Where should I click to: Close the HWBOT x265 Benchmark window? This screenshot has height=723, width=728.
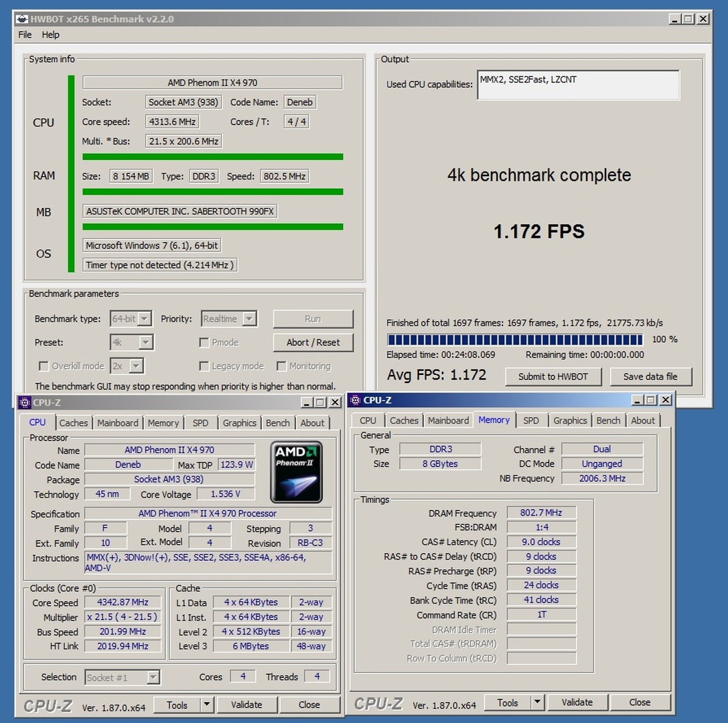[x=703, y=19]
